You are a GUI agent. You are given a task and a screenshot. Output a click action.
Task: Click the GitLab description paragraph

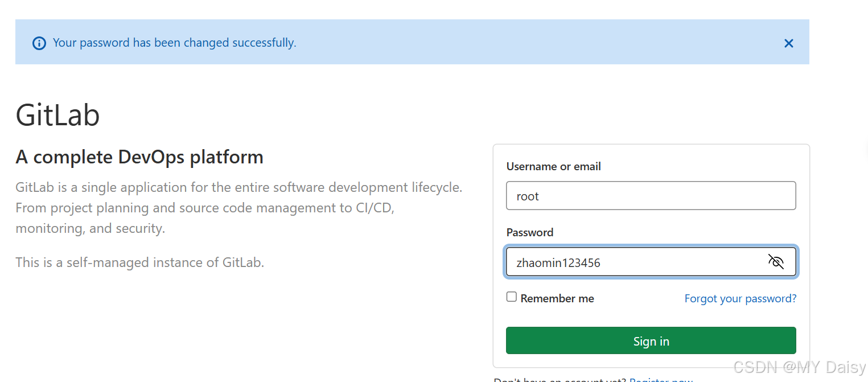pos(239,208)
